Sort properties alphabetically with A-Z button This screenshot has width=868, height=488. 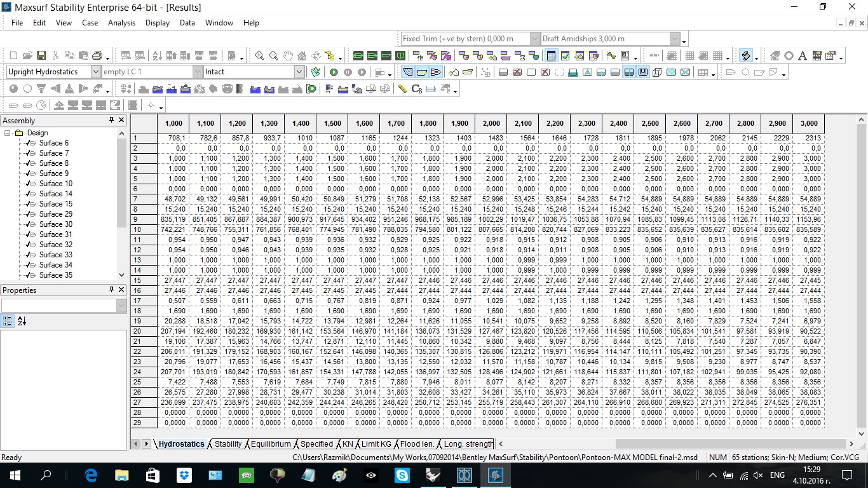(22, 322)
